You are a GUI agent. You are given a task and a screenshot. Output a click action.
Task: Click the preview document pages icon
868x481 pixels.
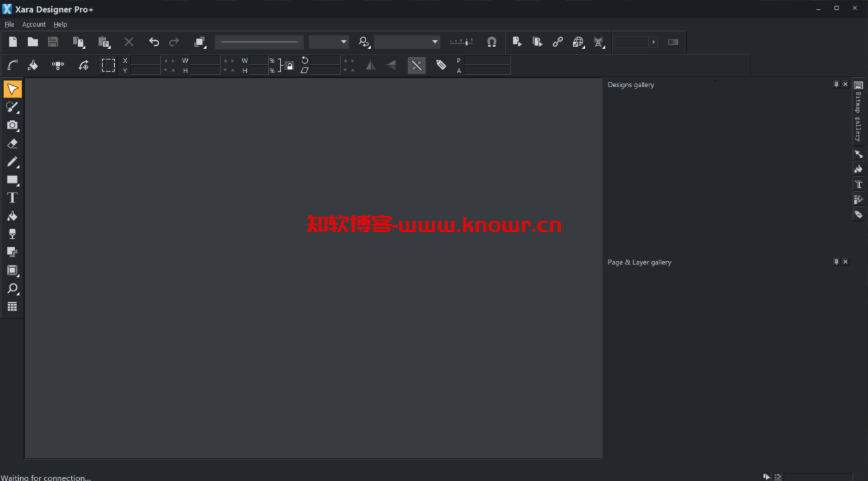point(537,42)
